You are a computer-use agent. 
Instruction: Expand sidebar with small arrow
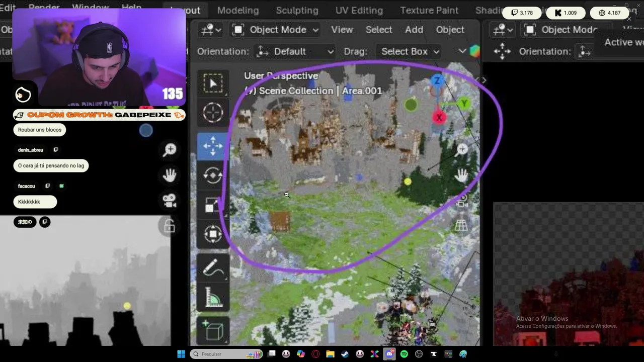[484, 80]
